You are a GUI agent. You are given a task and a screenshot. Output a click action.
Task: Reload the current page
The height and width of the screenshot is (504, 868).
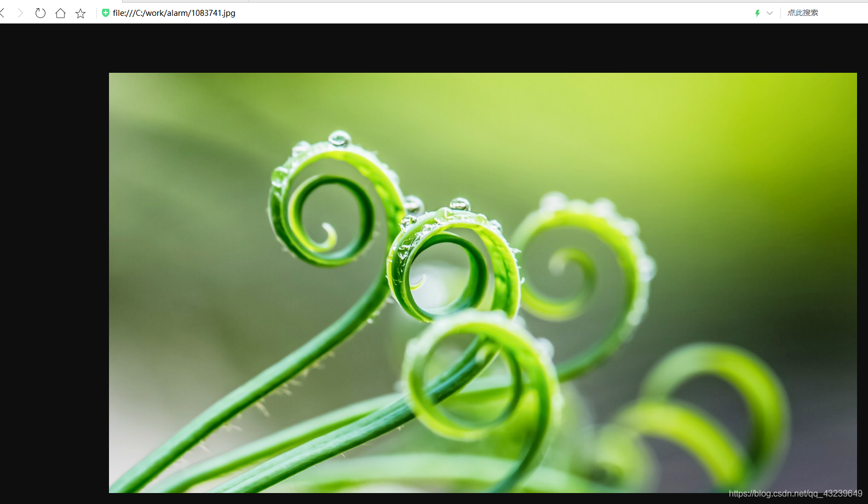[x=41, y=13]
